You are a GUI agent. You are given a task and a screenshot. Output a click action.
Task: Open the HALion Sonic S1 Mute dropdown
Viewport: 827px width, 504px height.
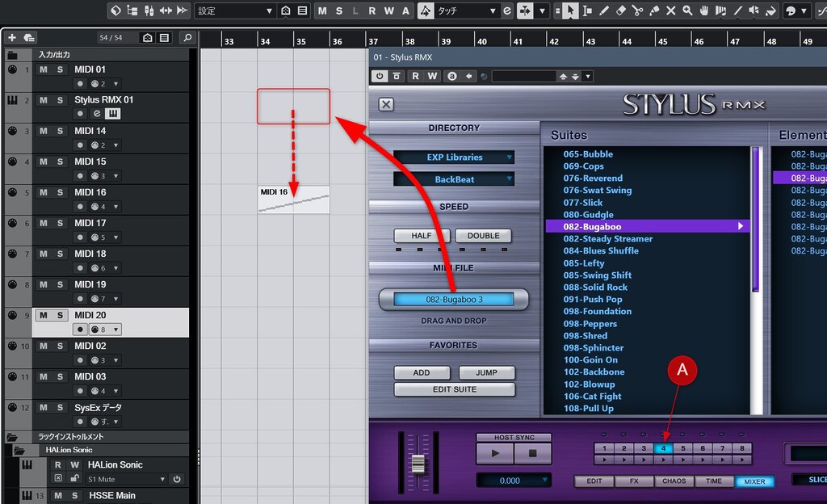pos(126,479)
